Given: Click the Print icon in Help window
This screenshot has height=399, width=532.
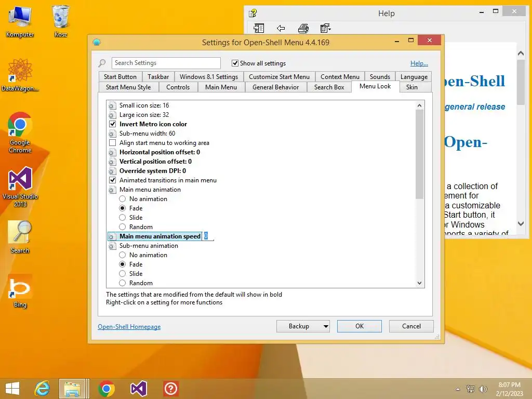Looking at the screenshot, I should point(303,28).
